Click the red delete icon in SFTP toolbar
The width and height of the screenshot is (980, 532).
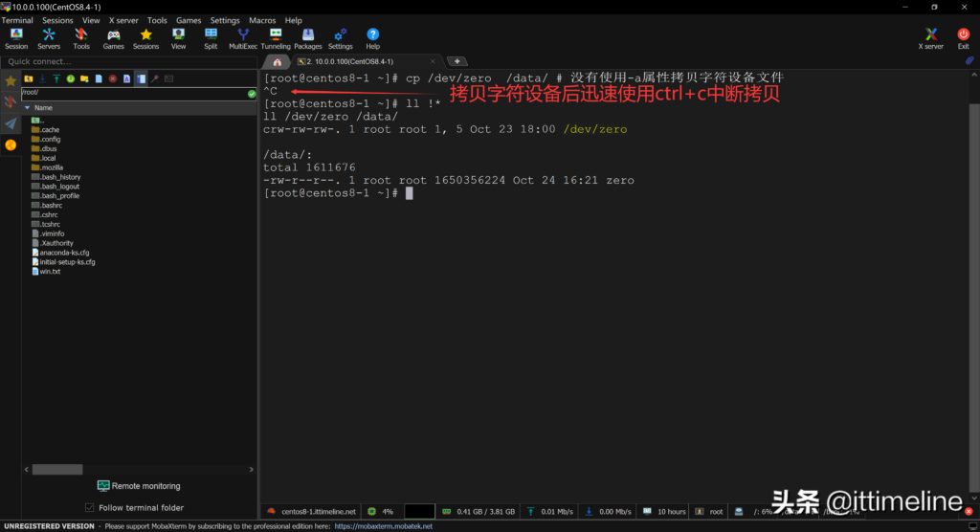(113, 78)
